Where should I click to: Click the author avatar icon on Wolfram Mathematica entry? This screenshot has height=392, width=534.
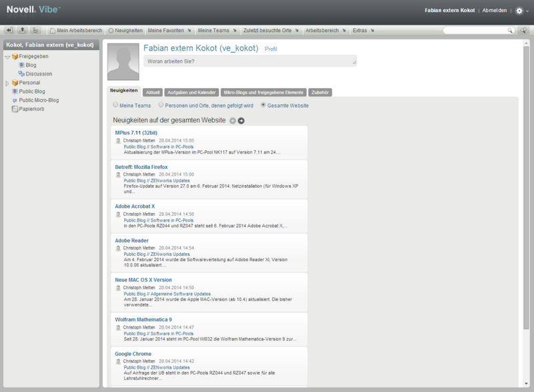pos(118,328)
